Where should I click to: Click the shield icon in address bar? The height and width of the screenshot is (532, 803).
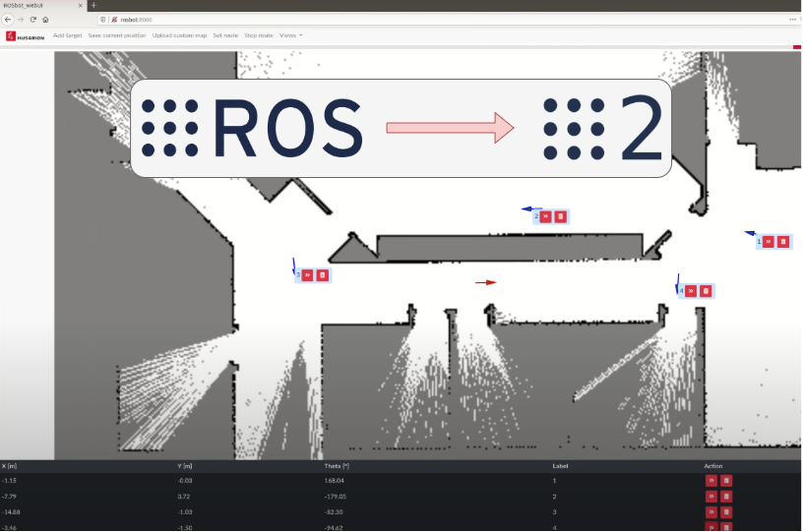(103, 20)
